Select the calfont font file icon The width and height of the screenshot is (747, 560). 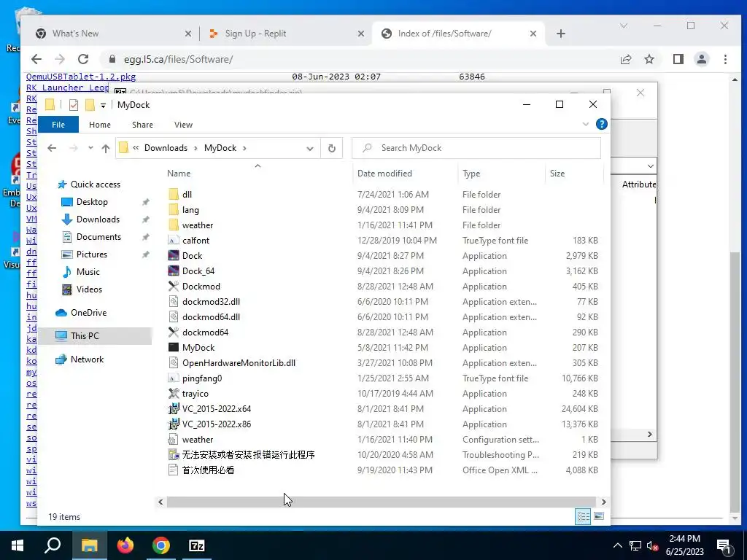pos(174,241)
